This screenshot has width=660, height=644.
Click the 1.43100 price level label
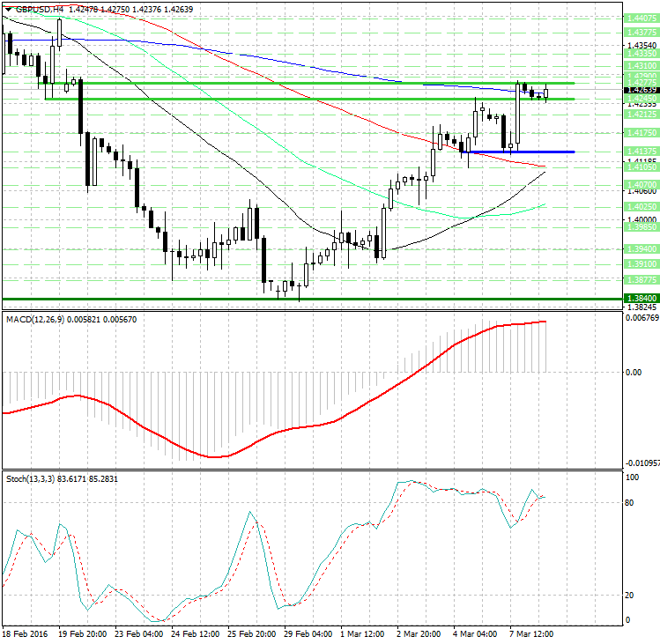click(641, 66)
